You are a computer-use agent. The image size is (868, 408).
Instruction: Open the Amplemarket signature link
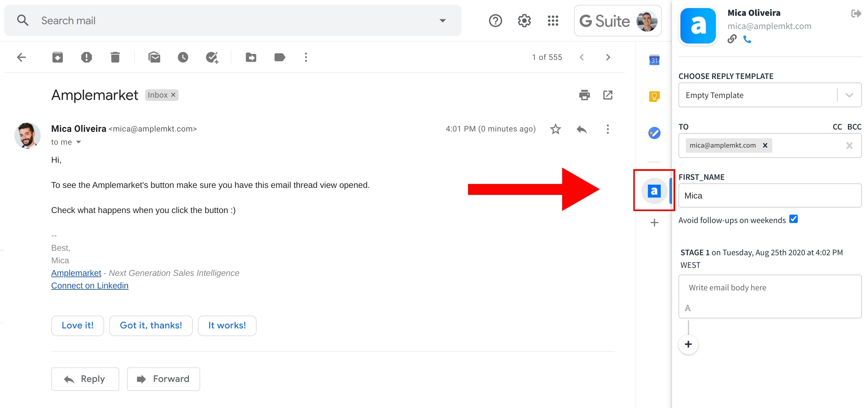pyautogui.click(x=76, y=273)
